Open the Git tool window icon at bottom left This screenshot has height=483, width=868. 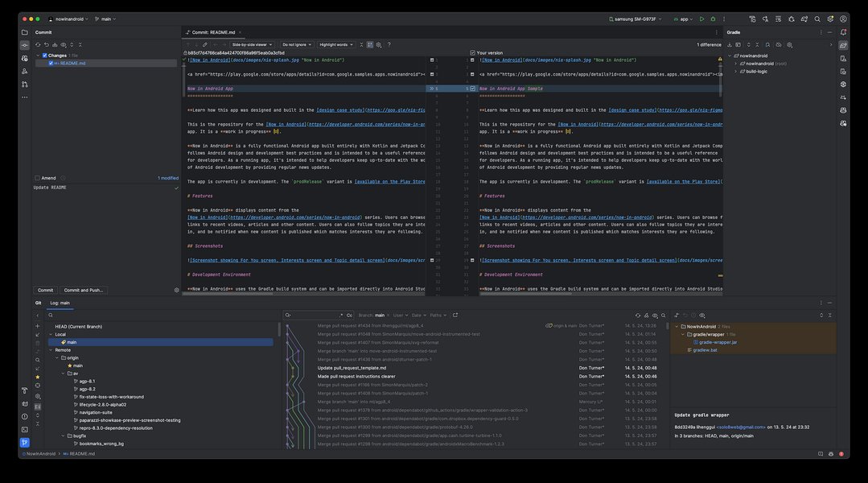(24, 443)
